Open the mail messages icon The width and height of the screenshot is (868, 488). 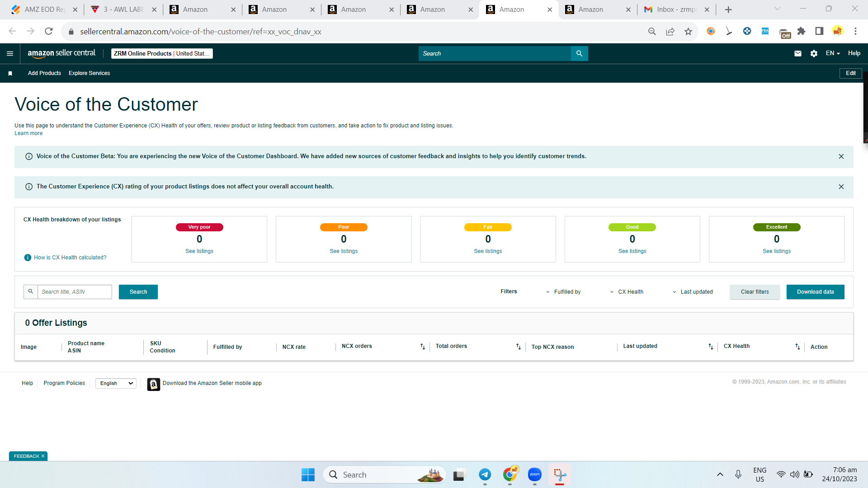(x=798, y=53)
